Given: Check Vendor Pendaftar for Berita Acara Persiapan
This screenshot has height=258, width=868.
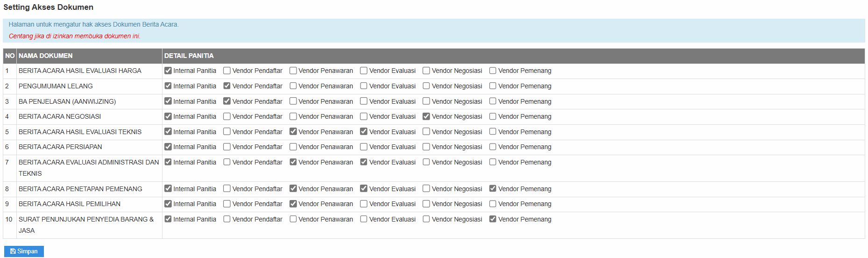Looking at the screenshot, I should 227,147.
